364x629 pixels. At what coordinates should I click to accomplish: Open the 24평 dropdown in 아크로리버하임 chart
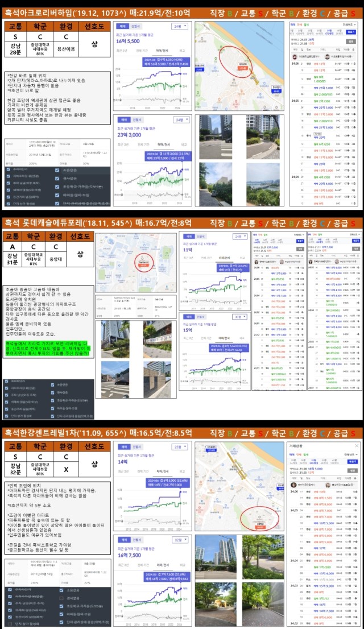click(179, 26)
